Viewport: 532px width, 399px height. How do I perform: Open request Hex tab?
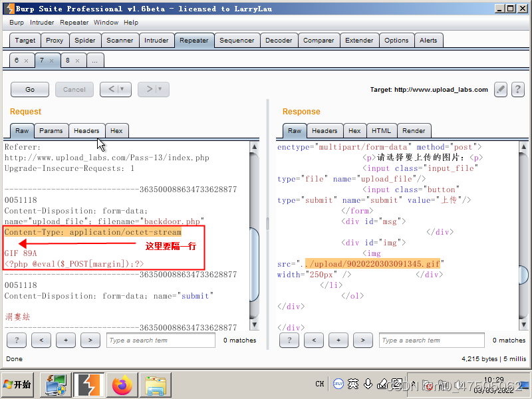pyautogui.click(x=116, y=130)
